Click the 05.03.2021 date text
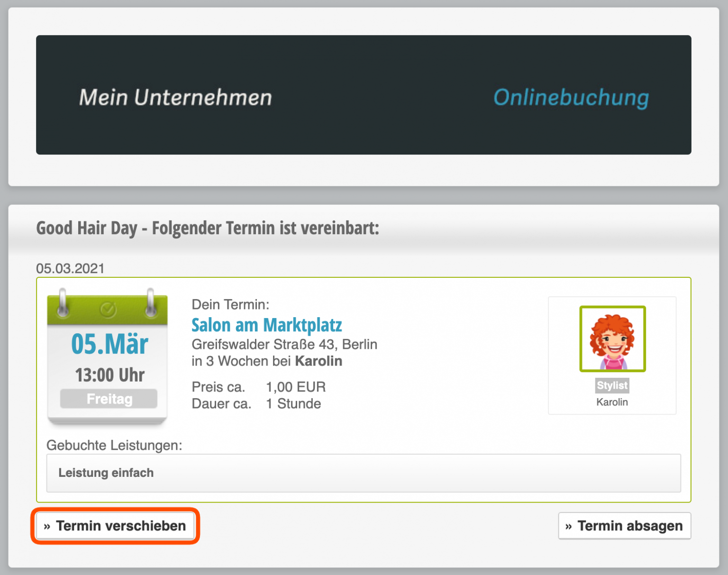 tap(70, 268)
